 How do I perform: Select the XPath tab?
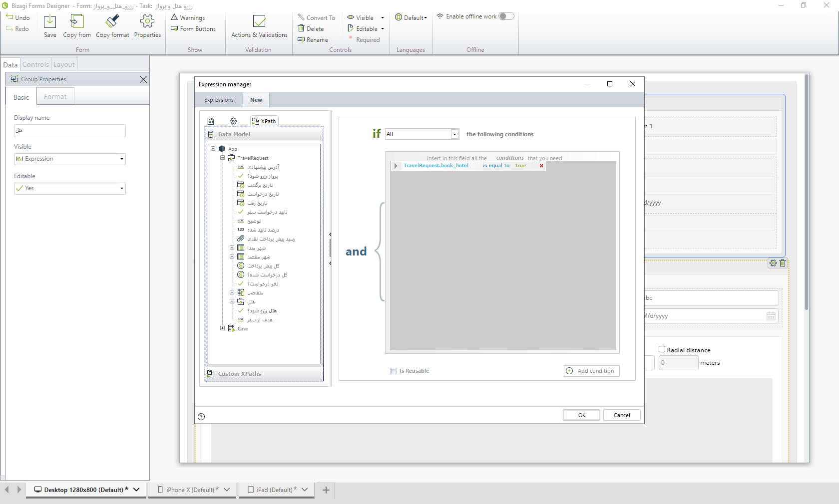coord(264,121)
